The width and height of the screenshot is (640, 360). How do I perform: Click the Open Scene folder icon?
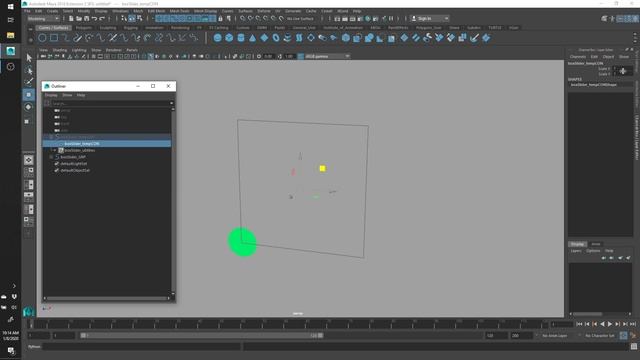[79, 18]
